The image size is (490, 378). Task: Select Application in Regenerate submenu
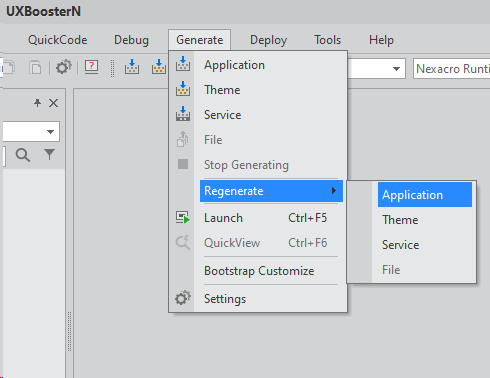(x=425, y=195)
